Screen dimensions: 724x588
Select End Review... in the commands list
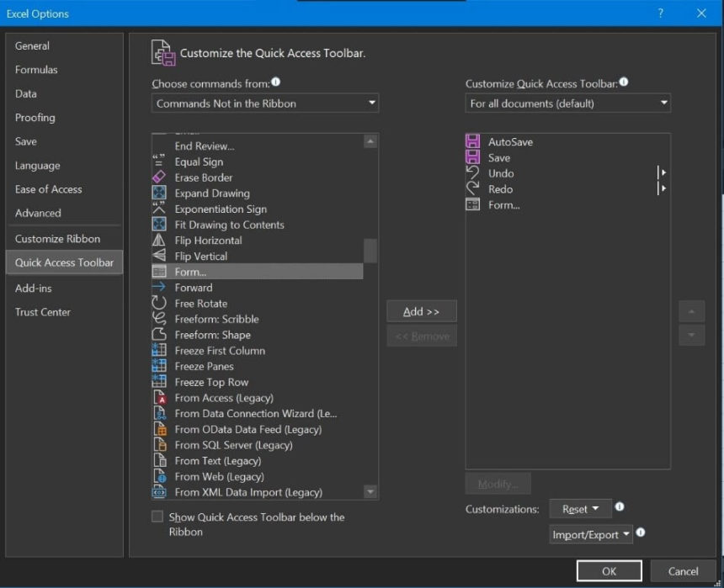pyautogui.click(x=257, y=146)
